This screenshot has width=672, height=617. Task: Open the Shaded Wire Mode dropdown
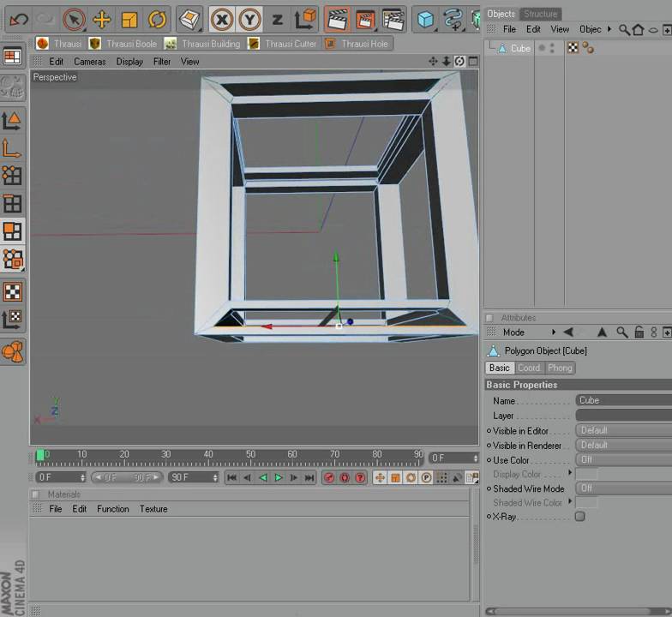coord(624,488)
